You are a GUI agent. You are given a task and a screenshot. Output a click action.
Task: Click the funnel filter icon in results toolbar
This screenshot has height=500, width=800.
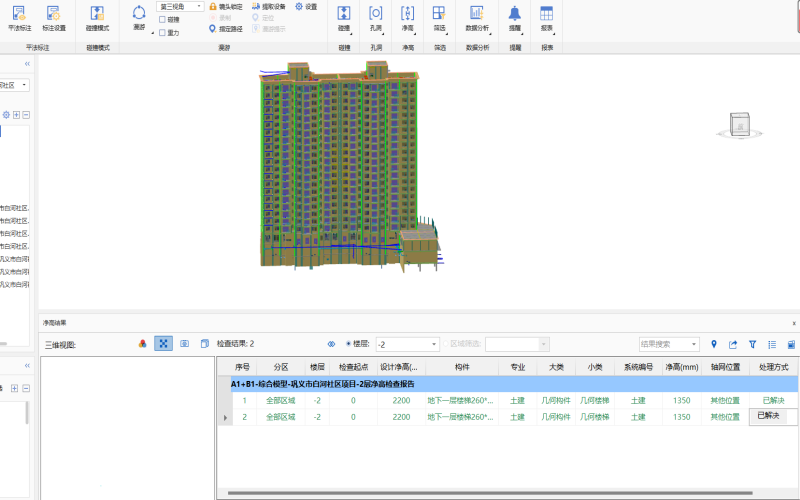click(x=753, y=344)
